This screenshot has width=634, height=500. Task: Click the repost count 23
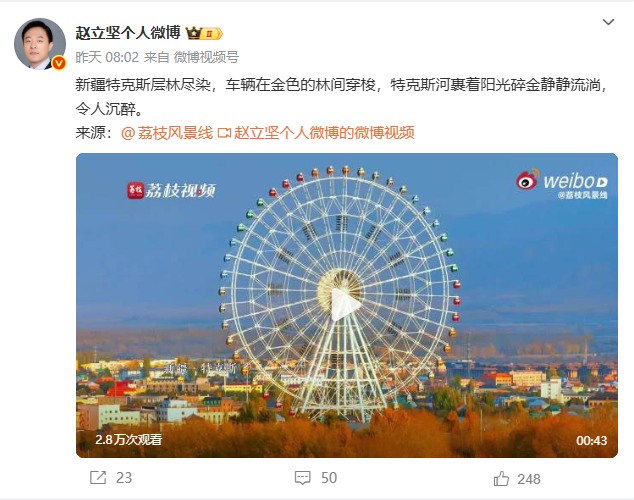[124, 478]
